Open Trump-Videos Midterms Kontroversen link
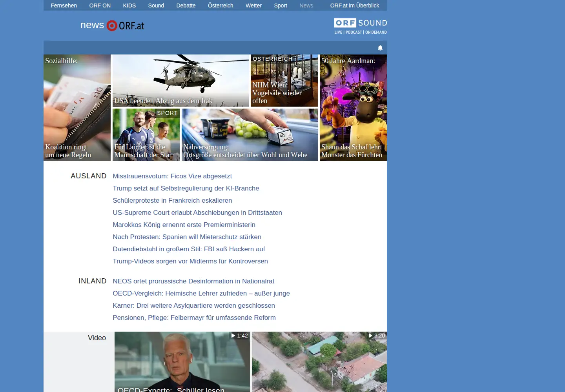 [190, 261]
